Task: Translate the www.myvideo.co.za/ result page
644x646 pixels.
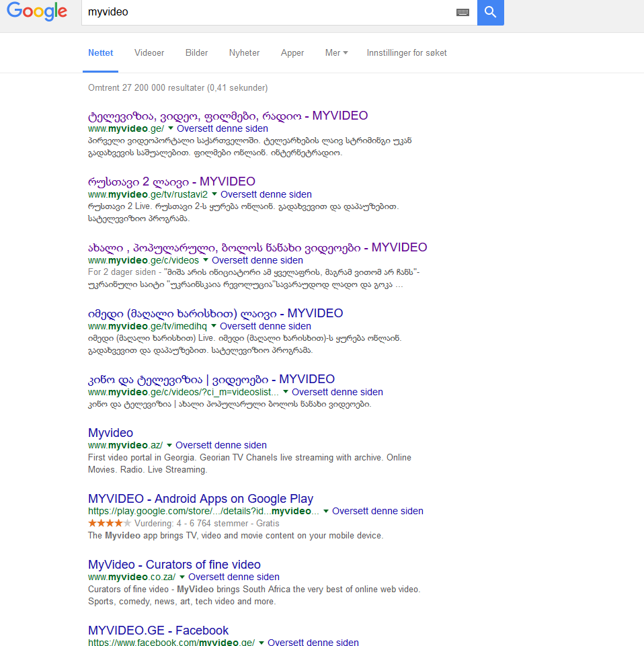Action: (x=234, y=577)
